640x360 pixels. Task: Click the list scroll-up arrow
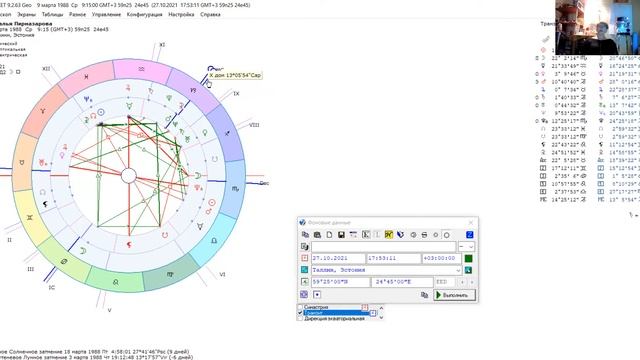(x=381, y=308)
